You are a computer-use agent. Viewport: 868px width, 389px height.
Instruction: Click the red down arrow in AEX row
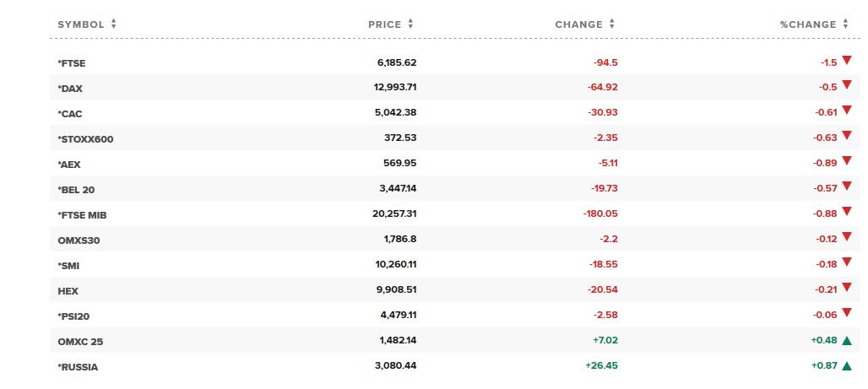tap(846, 160)
